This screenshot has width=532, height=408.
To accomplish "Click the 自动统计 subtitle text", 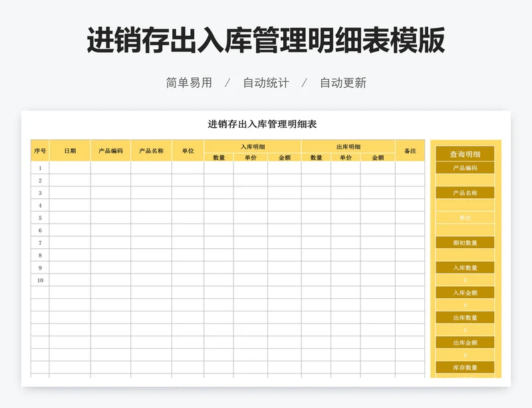I will pos(266,83).
